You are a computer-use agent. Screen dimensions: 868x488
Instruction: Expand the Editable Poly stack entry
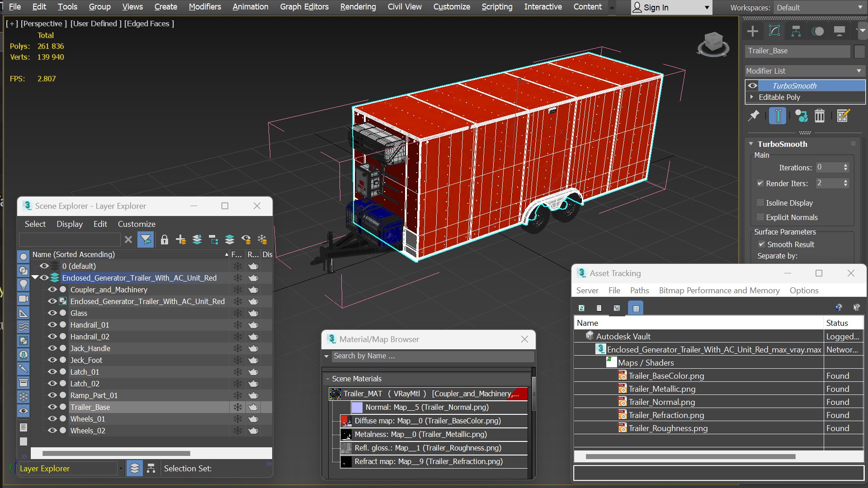(x=752, y=97)
